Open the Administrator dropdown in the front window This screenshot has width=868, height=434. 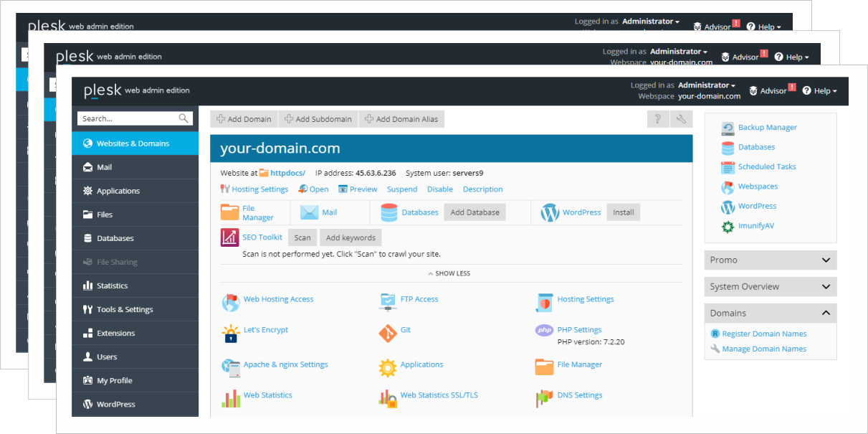click(707, 85)
